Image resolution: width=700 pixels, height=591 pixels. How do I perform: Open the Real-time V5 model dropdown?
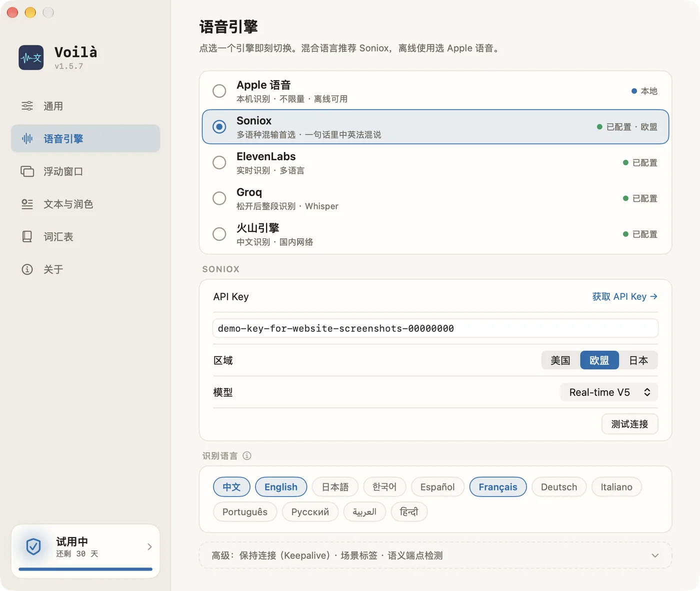tap(609, 392)
